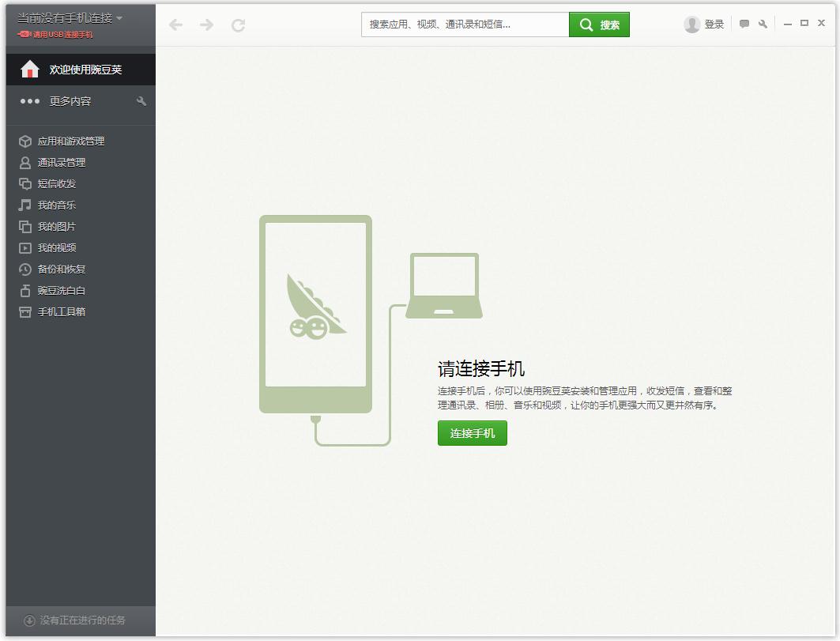Click the person icon for 通讯录管理
Screen dimensions: 840x641
coord(25,162)
